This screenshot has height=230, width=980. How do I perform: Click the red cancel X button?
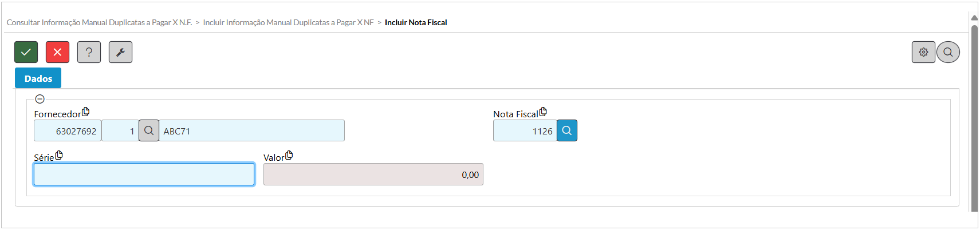point(57,52)
